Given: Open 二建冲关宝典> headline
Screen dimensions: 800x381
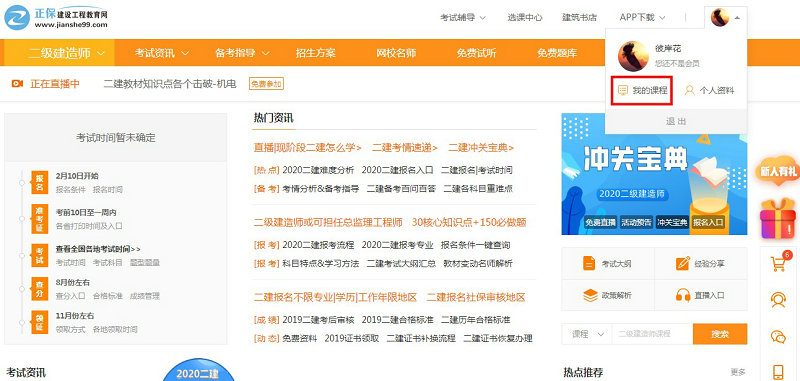Looking at the screenshot, I should tap(481, 147).
